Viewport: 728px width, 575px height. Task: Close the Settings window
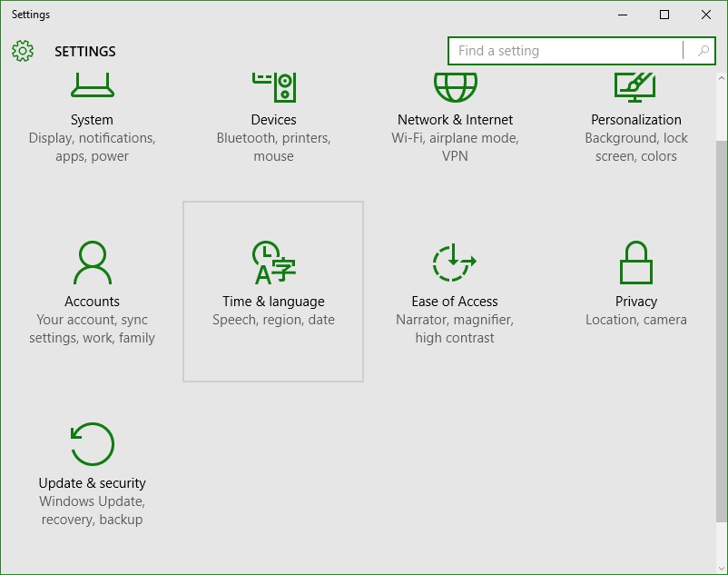(x=706, y=15)
